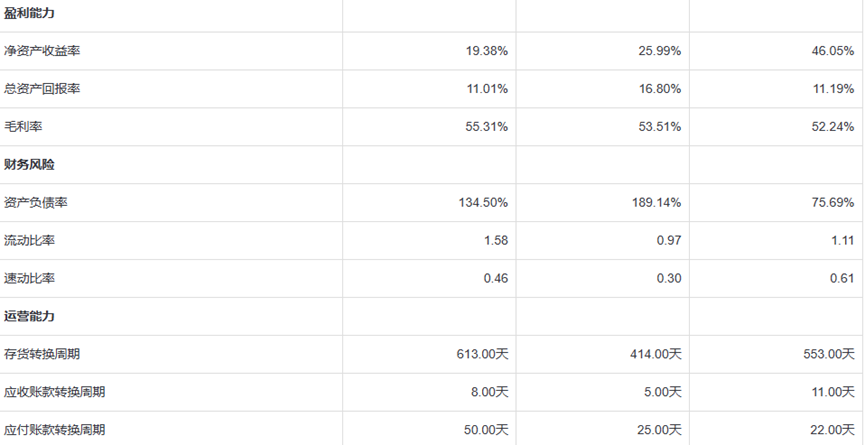Select the 应付账款转换周期 row label
This screenshot has width=865, height=445.
53,430
